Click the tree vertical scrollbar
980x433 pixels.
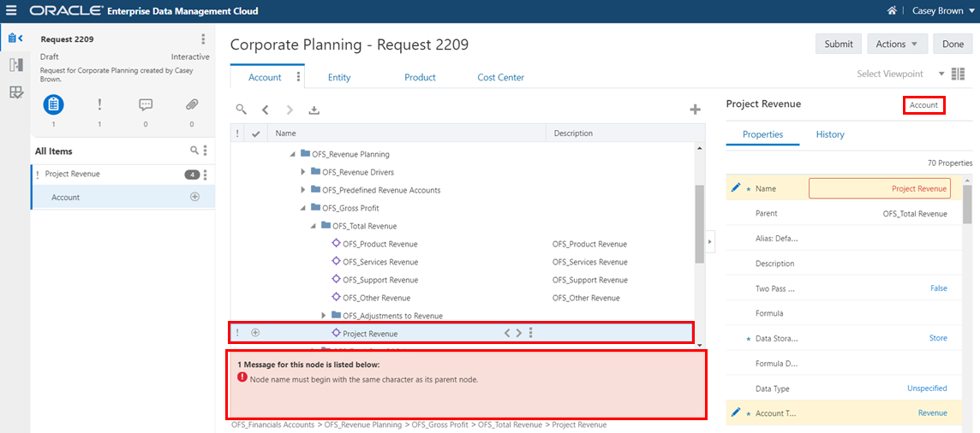pos(699,223)
